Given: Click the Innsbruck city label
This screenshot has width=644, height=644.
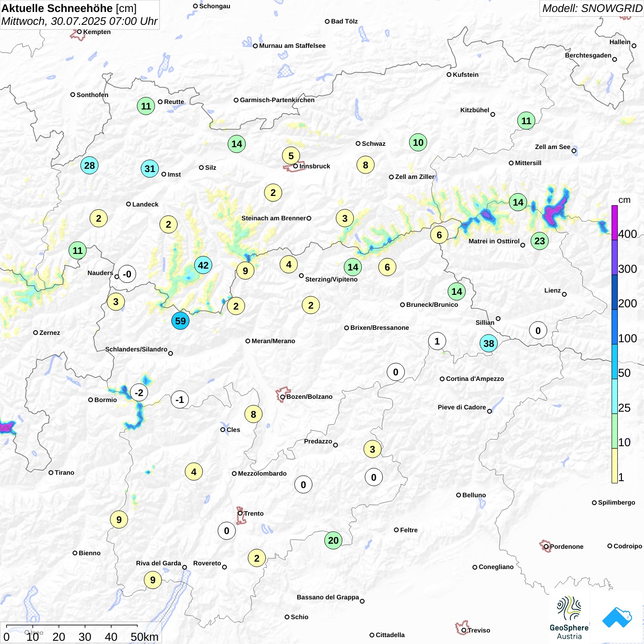Looking at the screenshot, I should coord(315,166).
